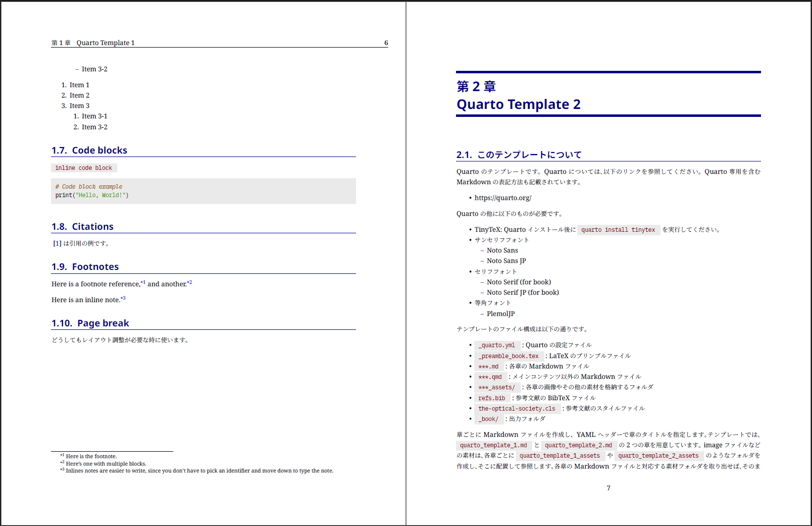The height and width of the screenshot is (526, 812).
Task: Click the 'quarto_template_2_assets' folder name
Action: [x=659, y=456]
